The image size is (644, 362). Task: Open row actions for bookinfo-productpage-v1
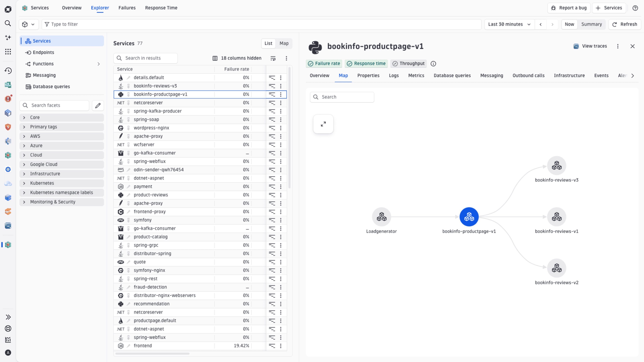click(281, 94)
